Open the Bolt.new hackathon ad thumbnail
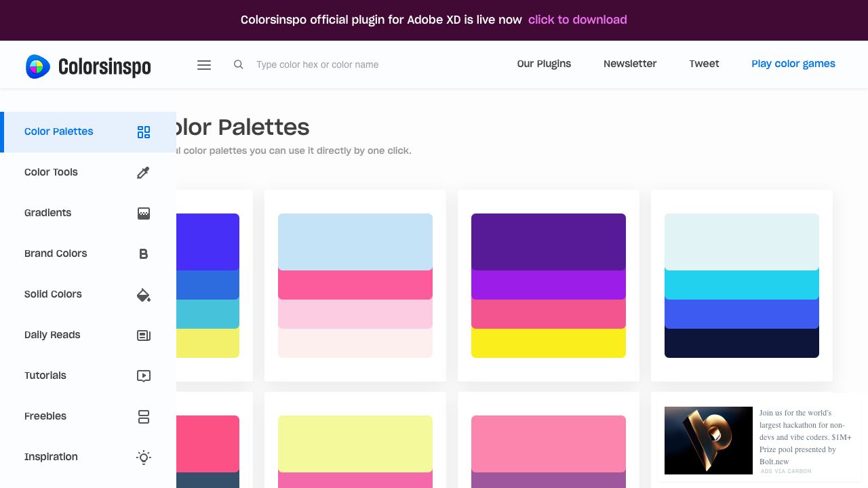The image size is (868, 488). pyautogui.click(x=708, y=441)
